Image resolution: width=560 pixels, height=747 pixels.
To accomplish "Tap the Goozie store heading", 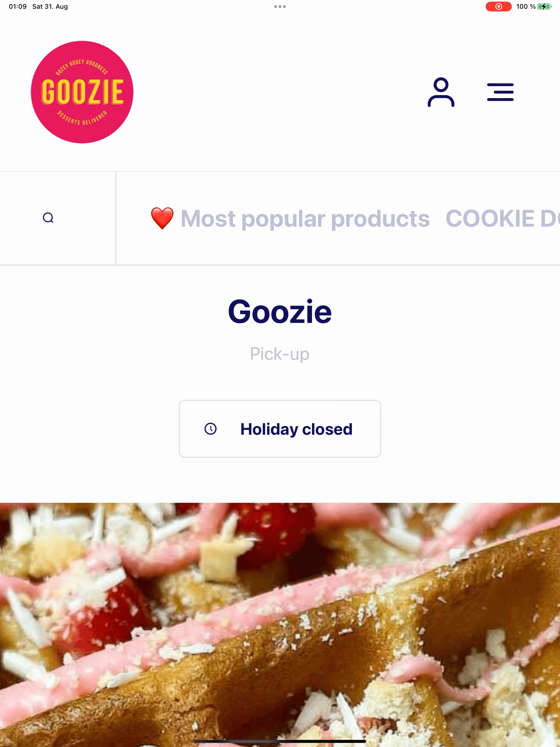I will [x=280, y=311].
